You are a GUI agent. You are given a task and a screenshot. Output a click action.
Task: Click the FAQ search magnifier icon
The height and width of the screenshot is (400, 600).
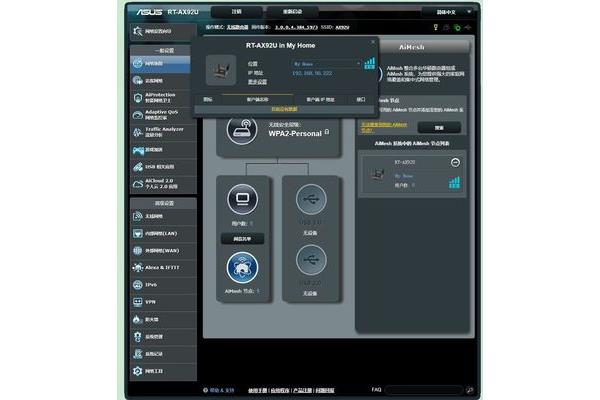pos(470,390)
